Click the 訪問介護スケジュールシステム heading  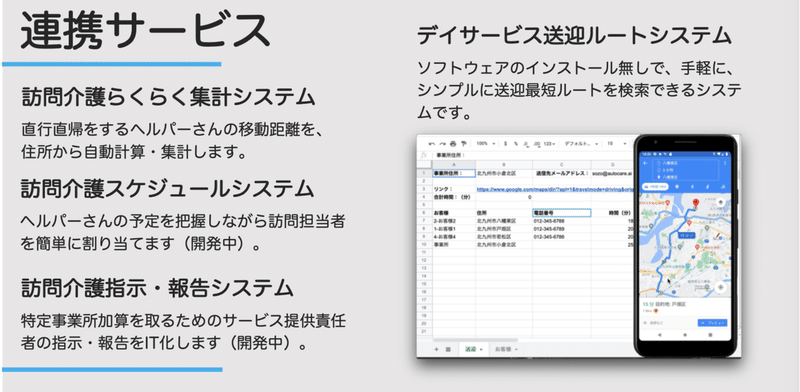[167, 189]
